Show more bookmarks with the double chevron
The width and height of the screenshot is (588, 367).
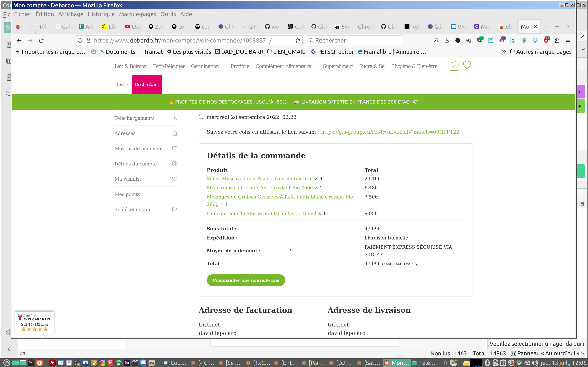(503, 52)
